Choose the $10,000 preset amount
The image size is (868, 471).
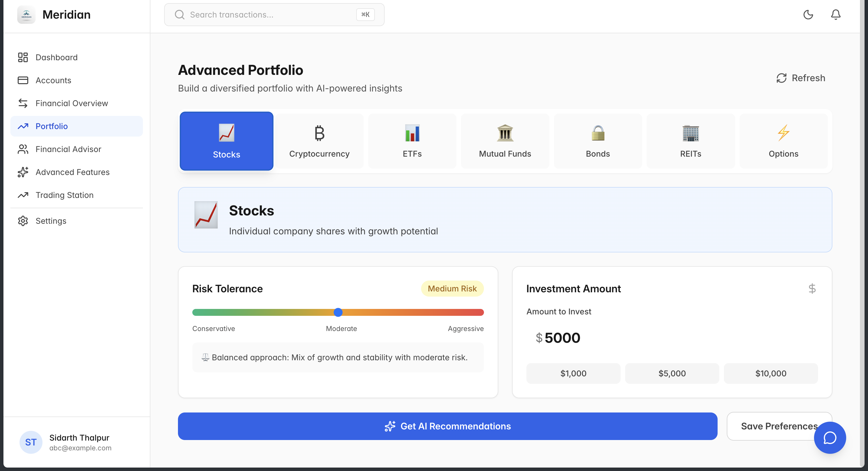click(x=770, y=373)
